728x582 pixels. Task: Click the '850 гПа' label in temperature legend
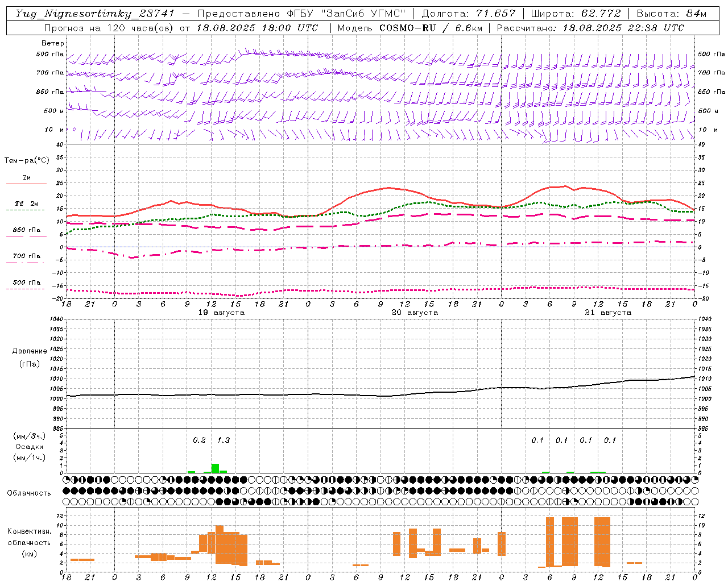[x=27, y=230]
